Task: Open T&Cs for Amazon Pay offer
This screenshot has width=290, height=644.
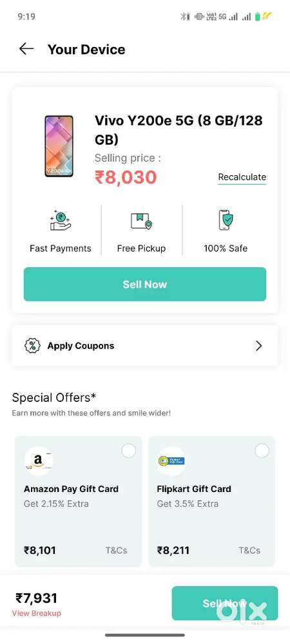Action: [x=116, y=551]
